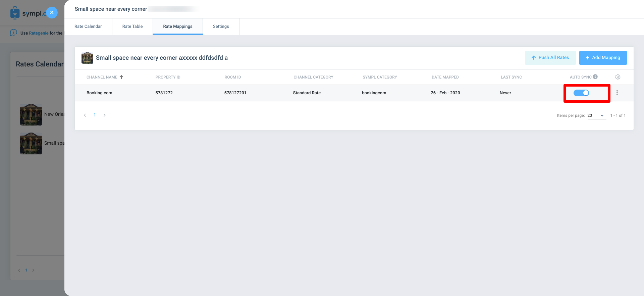Click the property thumbnail beside the title
Viewport: 644px width, 296px height.
(x=87, y=58)
